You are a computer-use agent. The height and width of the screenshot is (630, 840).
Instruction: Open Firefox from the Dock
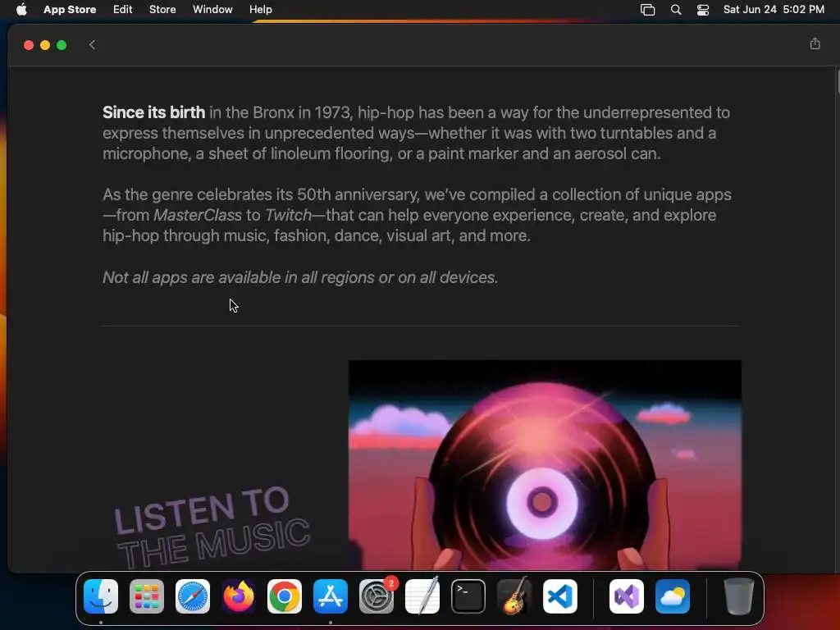point(239,596)
